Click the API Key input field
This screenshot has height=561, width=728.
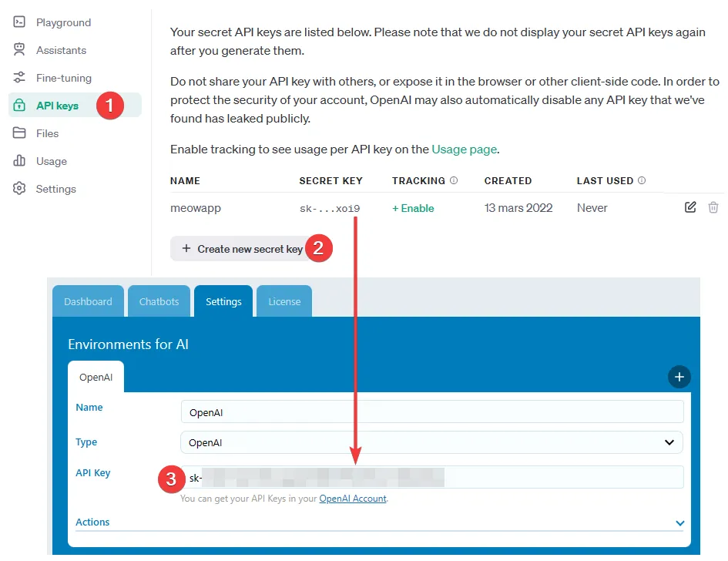click(x=432, y=477)
